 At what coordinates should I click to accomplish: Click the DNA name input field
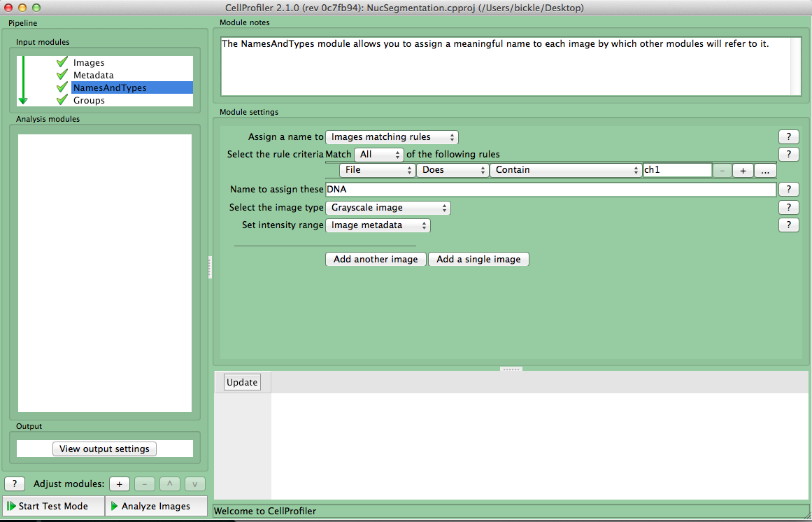pos(551,190)
